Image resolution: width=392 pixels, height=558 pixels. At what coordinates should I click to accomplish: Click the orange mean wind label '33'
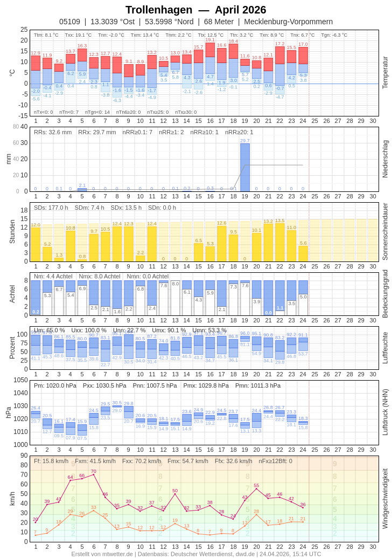[94, 507]
